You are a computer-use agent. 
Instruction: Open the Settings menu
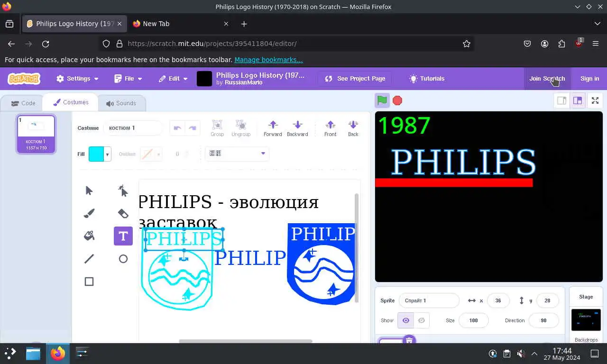[77, 79]
